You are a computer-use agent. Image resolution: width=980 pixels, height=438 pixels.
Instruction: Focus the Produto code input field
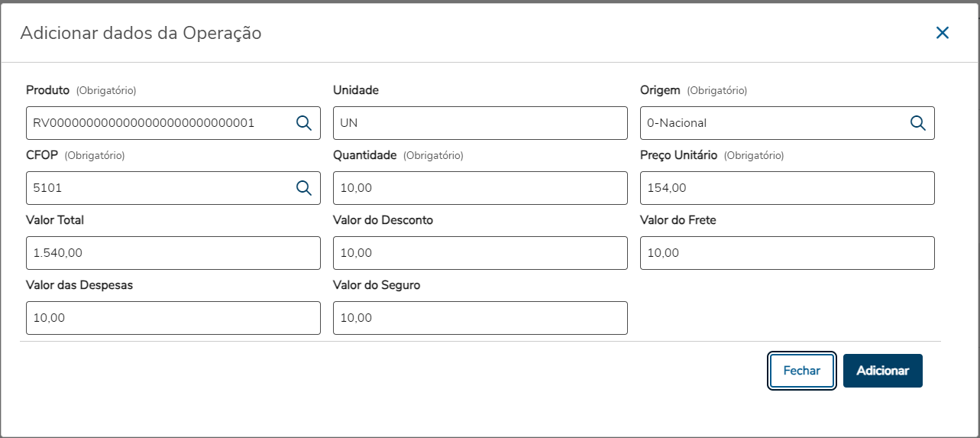157,123
